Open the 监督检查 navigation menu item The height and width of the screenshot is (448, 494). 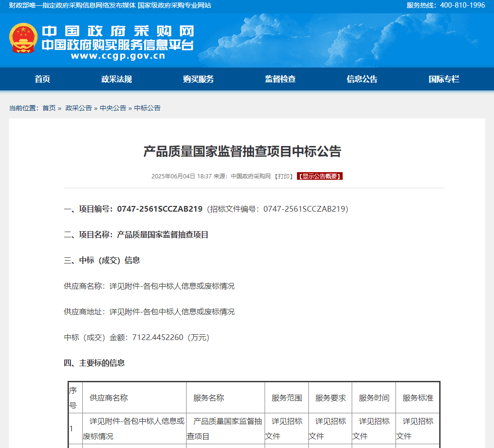[x=280, y=79]
